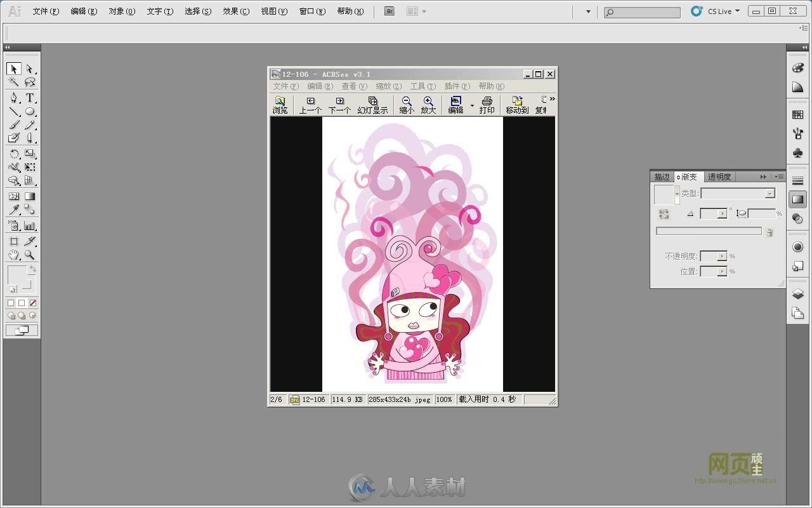The image size is (812, 508).
Task: Select the Blend tool
Action: click(x=30, y=210)
